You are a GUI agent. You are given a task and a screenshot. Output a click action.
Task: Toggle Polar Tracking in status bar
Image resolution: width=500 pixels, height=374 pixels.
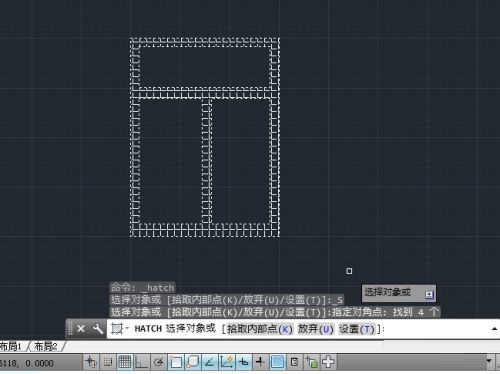159,362
